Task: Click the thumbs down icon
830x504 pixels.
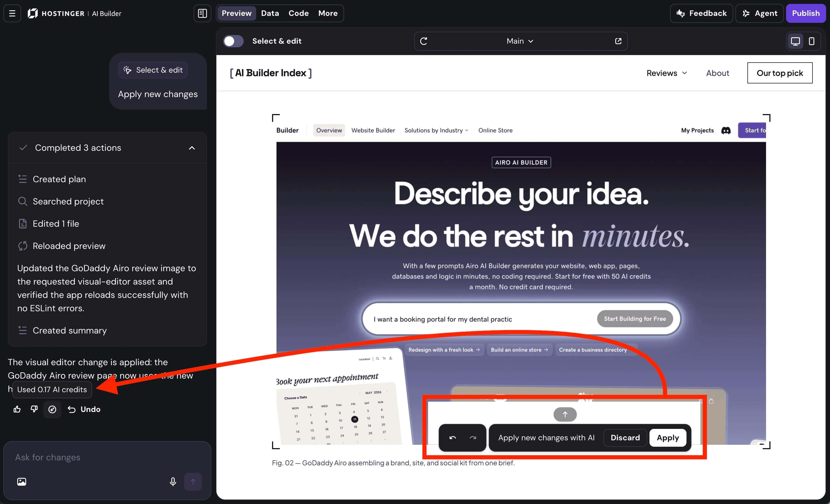Action: coord(34,409)
